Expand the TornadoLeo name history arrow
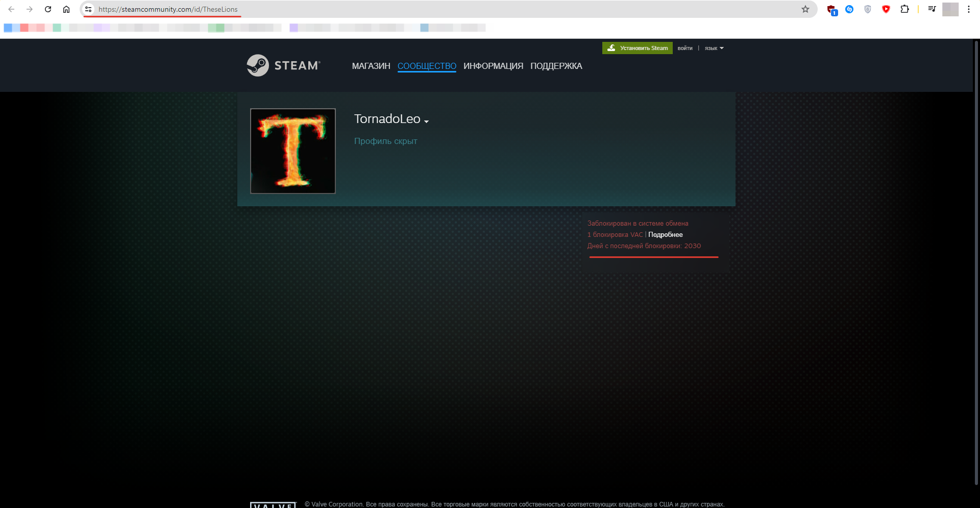The height and width of the screenshot is (508, 980). pos(426,122)
